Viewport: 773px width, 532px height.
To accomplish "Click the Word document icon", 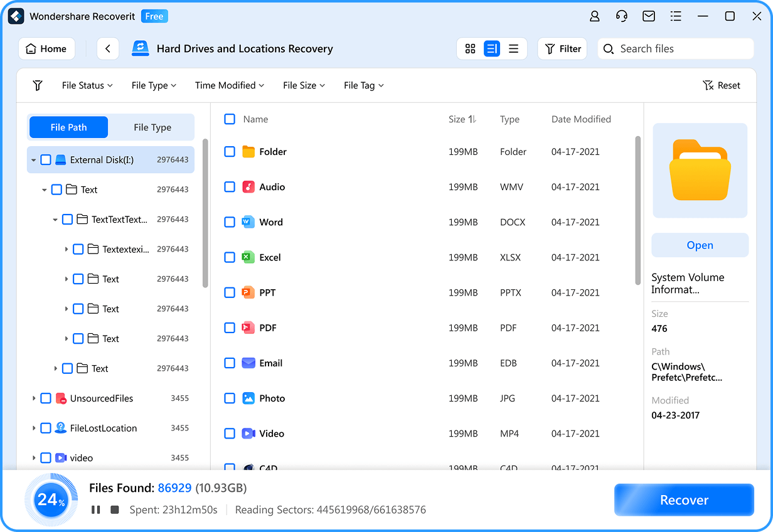I will [248, 222].
